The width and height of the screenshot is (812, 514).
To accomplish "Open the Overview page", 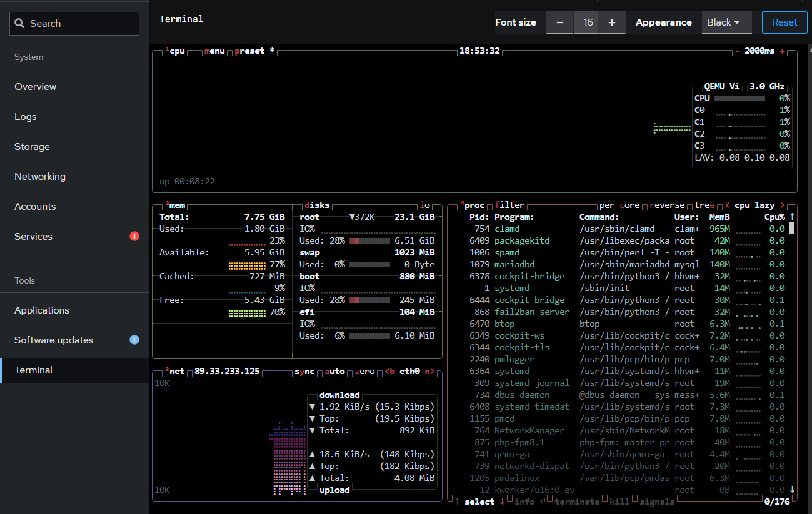I will (x=75, y=87).
